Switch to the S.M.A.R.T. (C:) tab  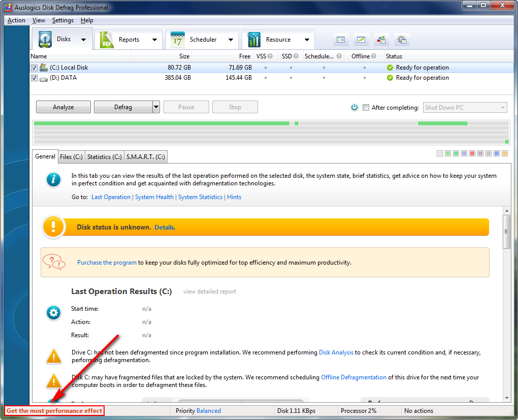(x=146, y=157)
